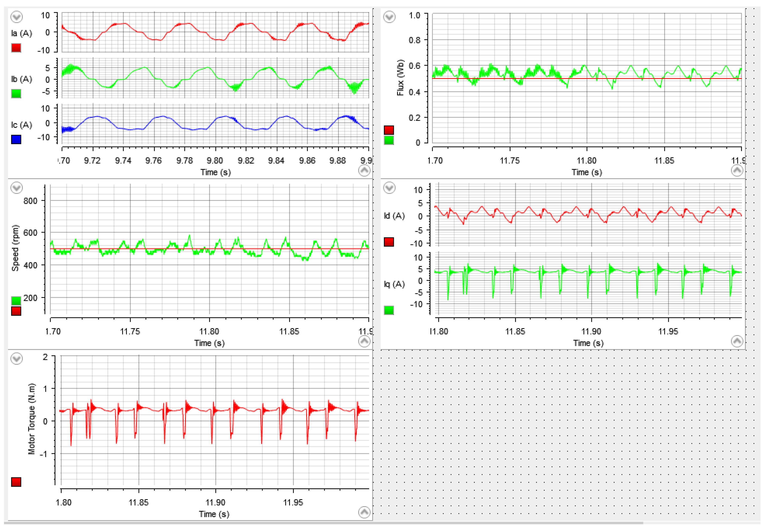Open dropdown arrow above the Id current plot
The width and height of the screenshot is (766, 532).
tap(389, 188)
